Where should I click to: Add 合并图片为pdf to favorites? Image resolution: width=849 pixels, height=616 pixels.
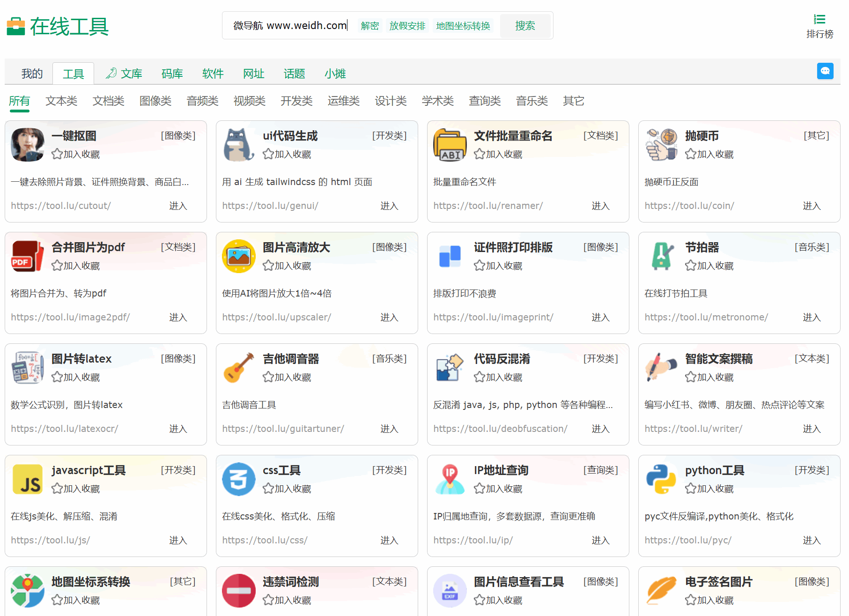click(76, 266)
